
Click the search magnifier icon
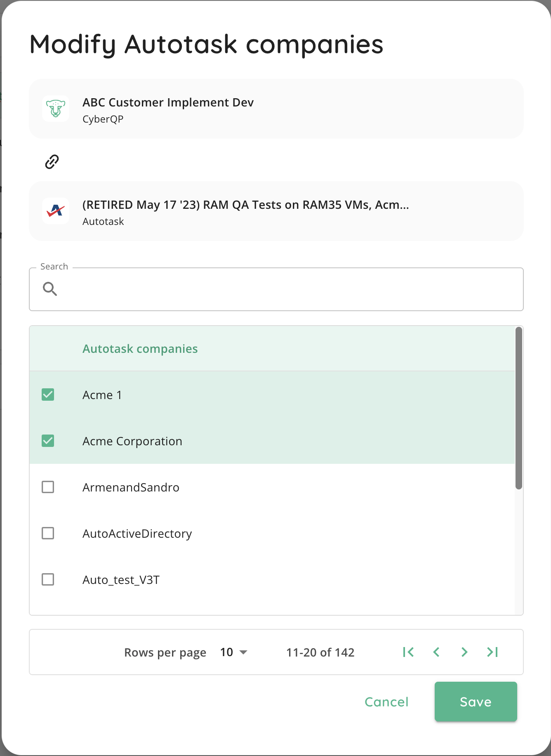coord(50,289)
